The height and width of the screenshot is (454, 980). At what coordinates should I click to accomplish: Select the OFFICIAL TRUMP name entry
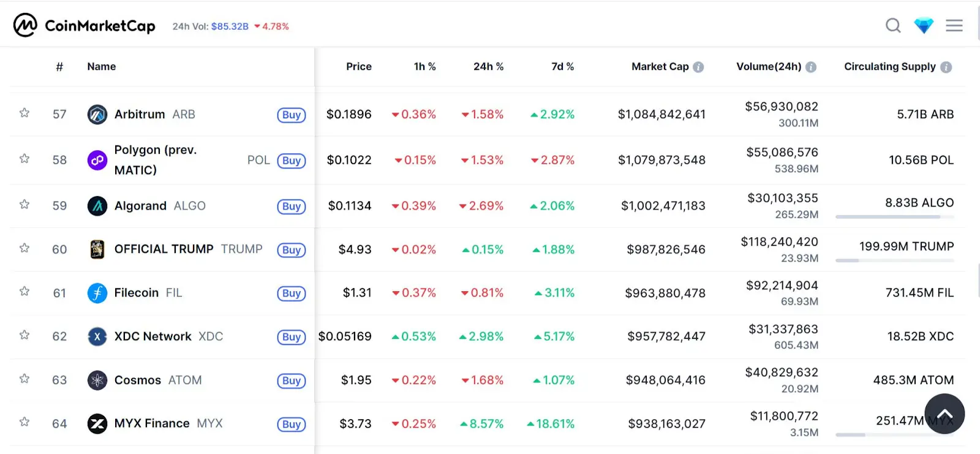163,249
